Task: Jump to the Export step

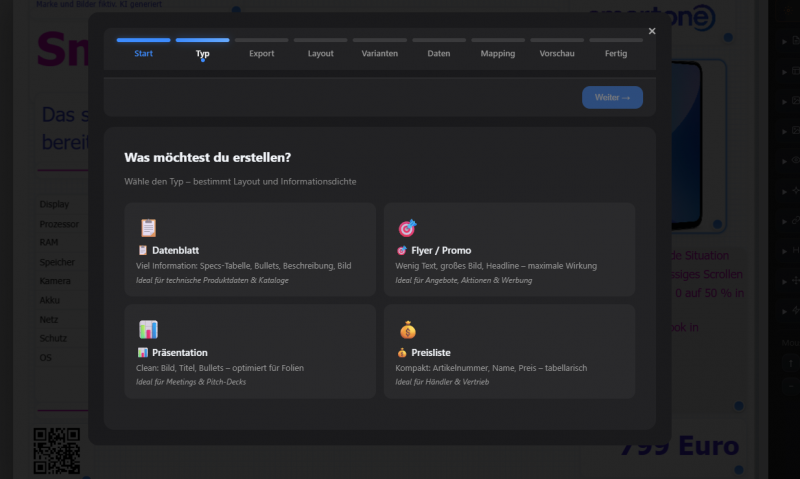Action: tap(262, 53)
